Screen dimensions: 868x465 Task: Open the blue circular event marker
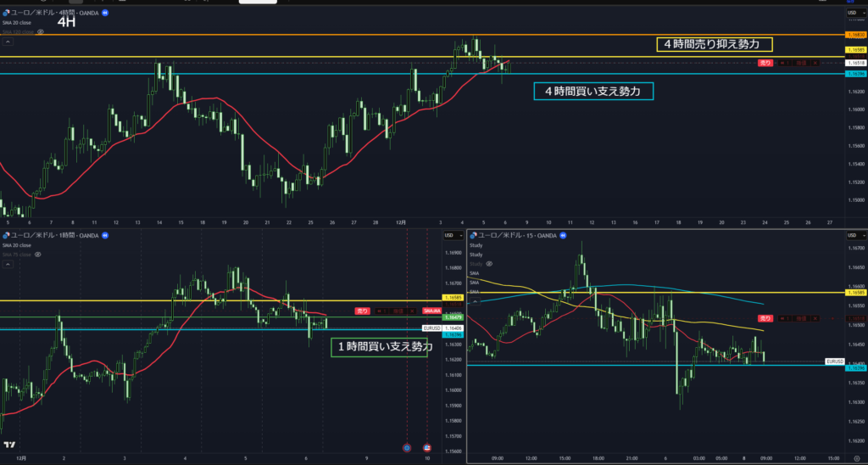click(x=407, y=446)
